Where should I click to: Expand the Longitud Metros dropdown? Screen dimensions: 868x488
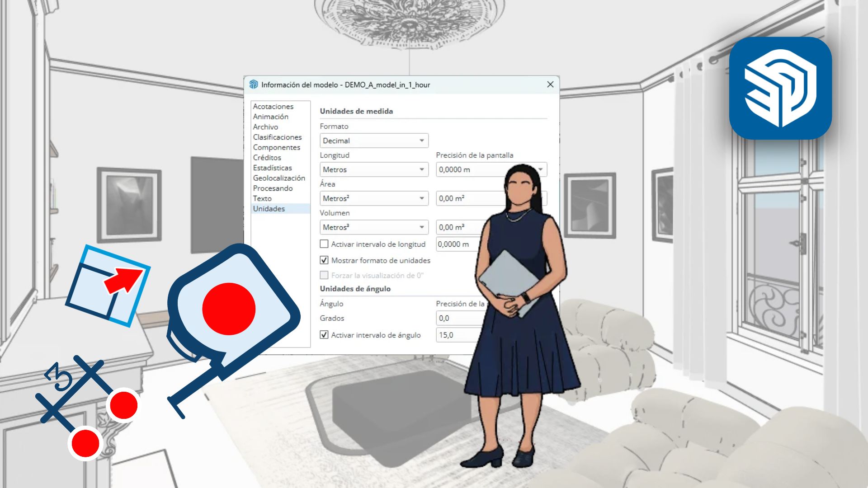pyautogui.click(x=374, y=169)
